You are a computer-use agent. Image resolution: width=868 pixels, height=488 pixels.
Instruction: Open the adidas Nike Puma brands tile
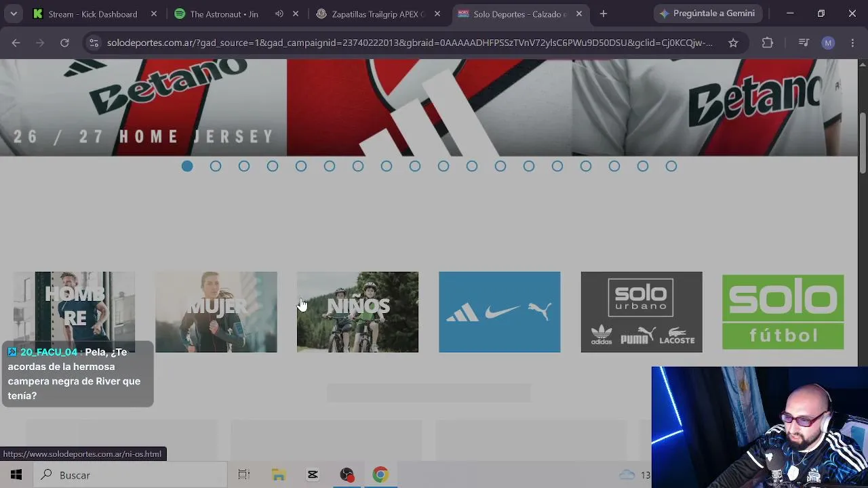tap(500, 312)
